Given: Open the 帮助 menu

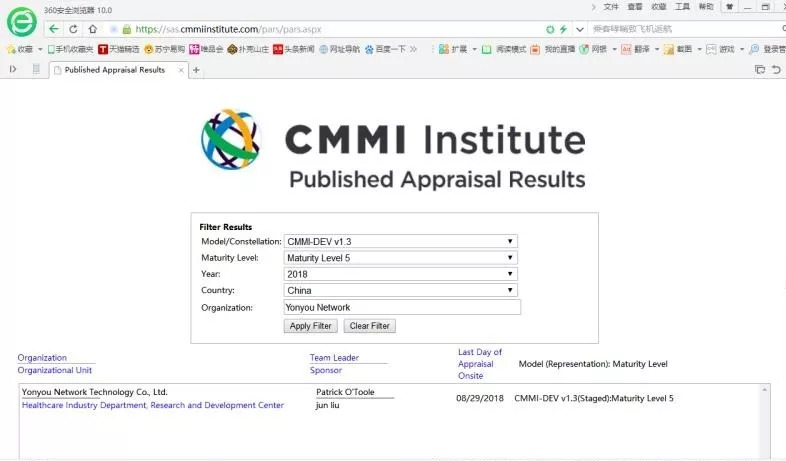Looking at the screenshot, I should [x=706, y=7].
